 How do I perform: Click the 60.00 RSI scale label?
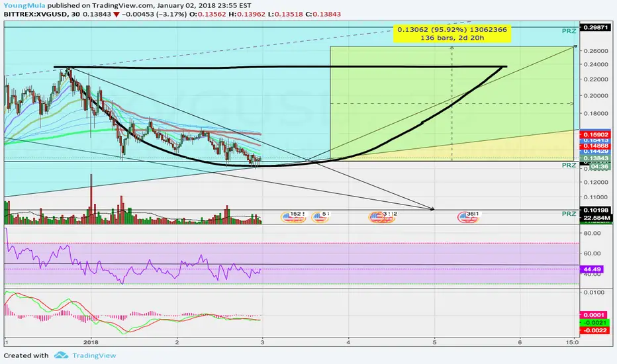(x=592, y=253)
